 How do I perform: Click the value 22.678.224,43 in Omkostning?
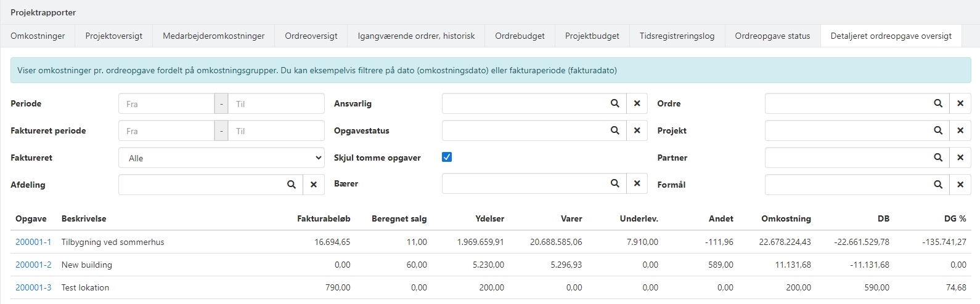pos(785,242)
